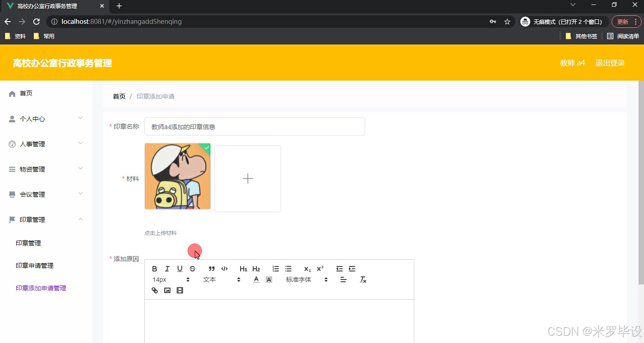Collapse the 印章管理 sidebar menu
Image resolution: width=644 pixels, height=343 pixels.
[x=46, y=220]
